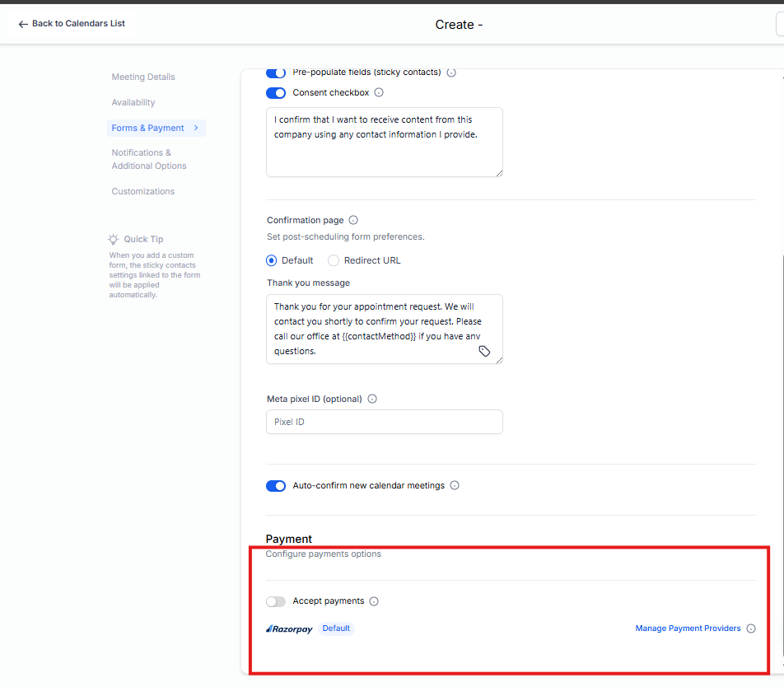Click info icon beside Confirmation page
Viewport: 784px width, 687px height.
click(x=353, y=221)
